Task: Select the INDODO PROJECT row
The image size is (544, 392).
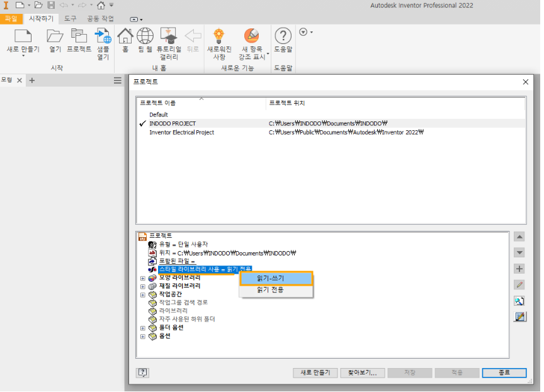Action: pos(331,123)
